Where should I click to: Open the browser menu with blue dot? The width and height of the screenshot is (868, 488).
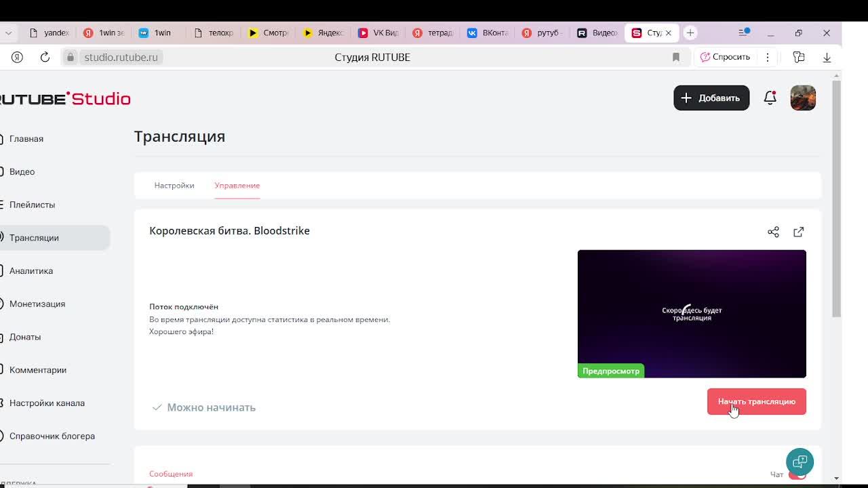pyautogui.click(x=744, y=33)
